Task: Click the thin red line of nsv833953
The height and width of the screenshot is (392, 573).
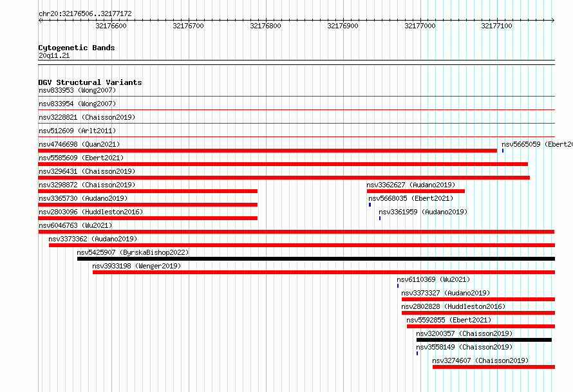Action: point(297,97)
